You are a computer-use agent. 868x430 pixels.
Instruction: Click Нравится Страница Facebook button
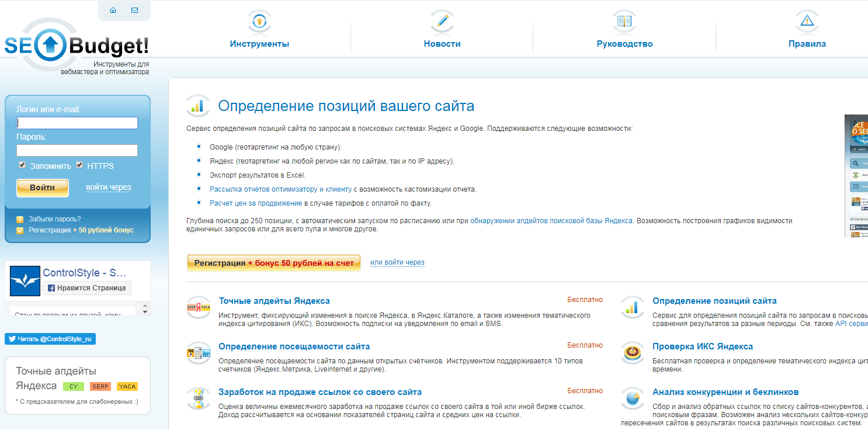[x=87, y=288]
